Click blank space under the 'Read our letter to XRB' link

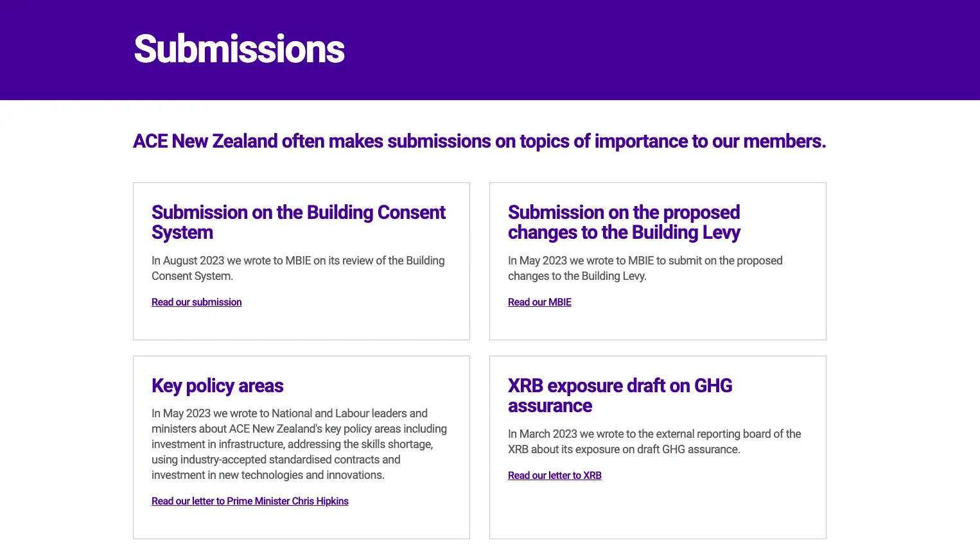[x=657, y=510]
